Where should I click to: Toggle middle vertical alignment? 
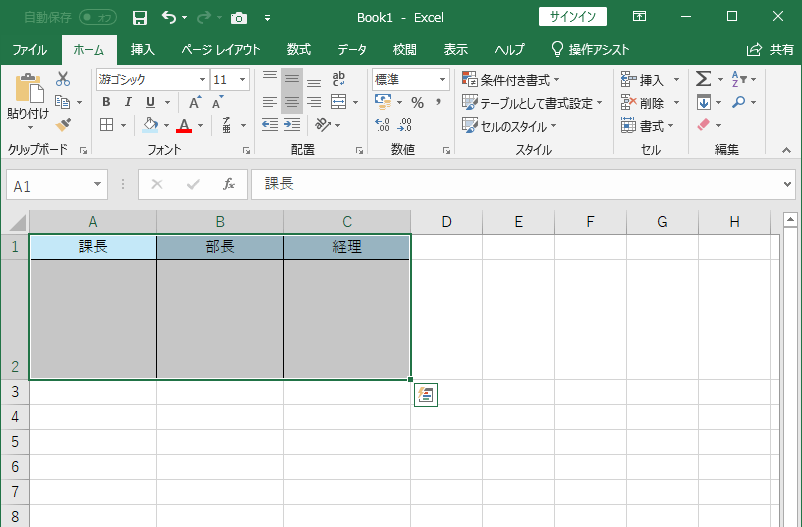[x=292, y=79]
